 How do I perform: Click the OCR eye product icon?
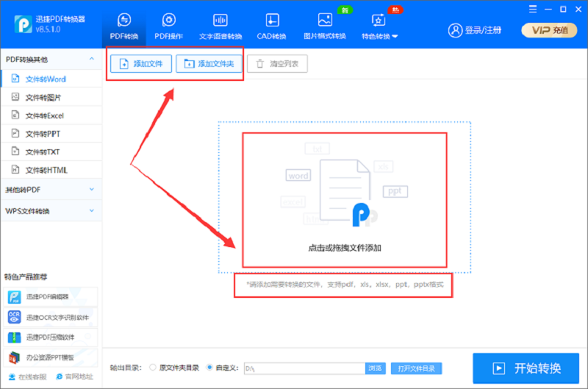tap(14, 318)
